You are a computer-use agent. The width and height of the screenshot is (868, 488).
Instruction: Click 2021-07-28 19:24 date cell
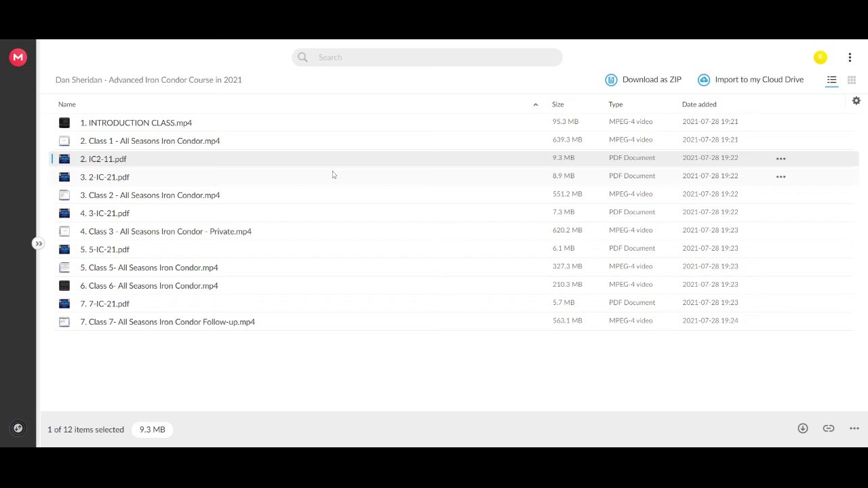(710, 321)
